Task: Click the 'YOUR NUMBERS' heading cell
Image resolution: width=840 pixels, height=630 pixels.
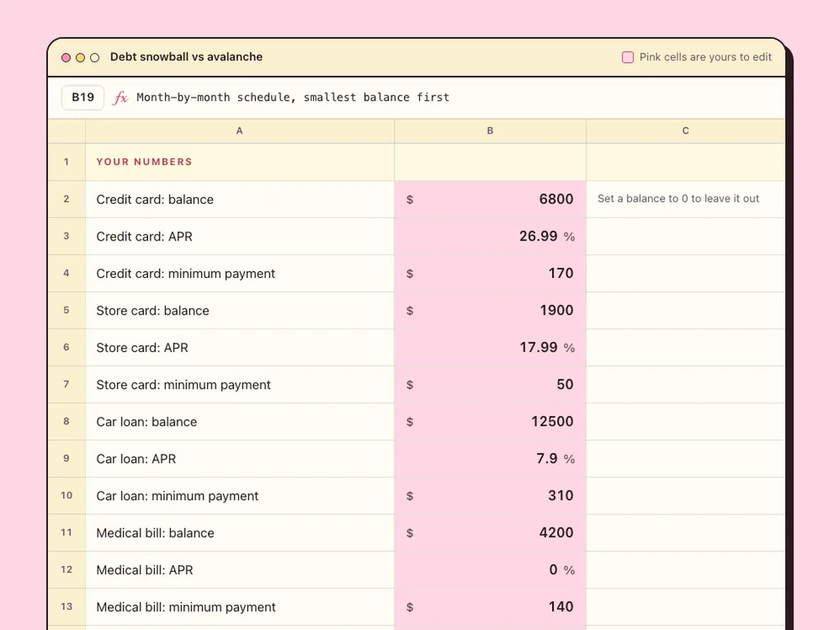Action: click(x=240, y=162)
